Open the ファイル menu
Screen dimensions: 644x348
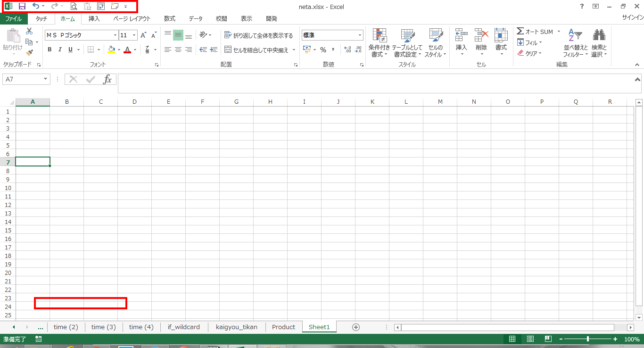click(x=14, y=18)
